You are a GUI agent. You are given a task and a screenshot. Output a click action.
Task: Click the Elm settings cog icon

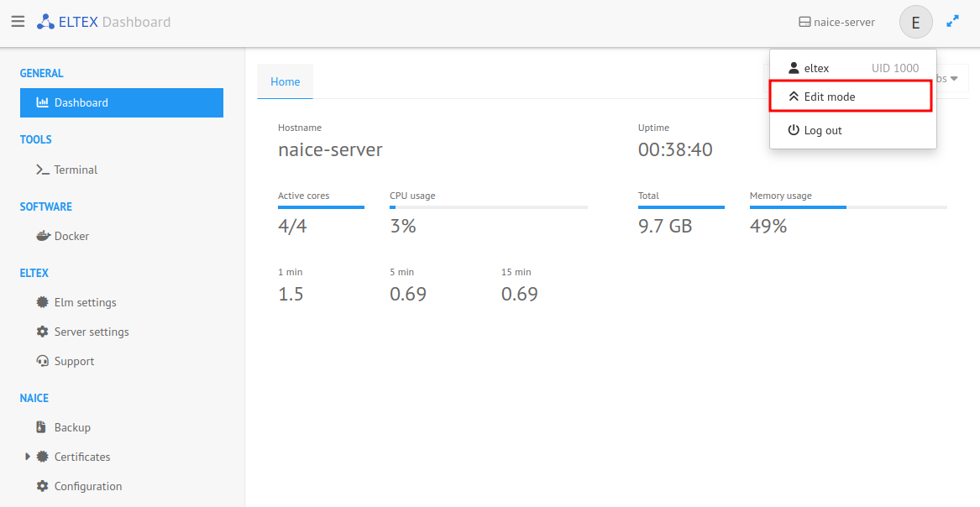[43, 302]
